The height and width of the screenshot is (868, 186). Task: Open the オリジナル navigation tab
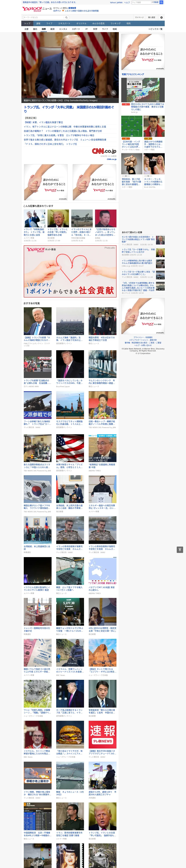pyautogui.click(x=81, y=24)
